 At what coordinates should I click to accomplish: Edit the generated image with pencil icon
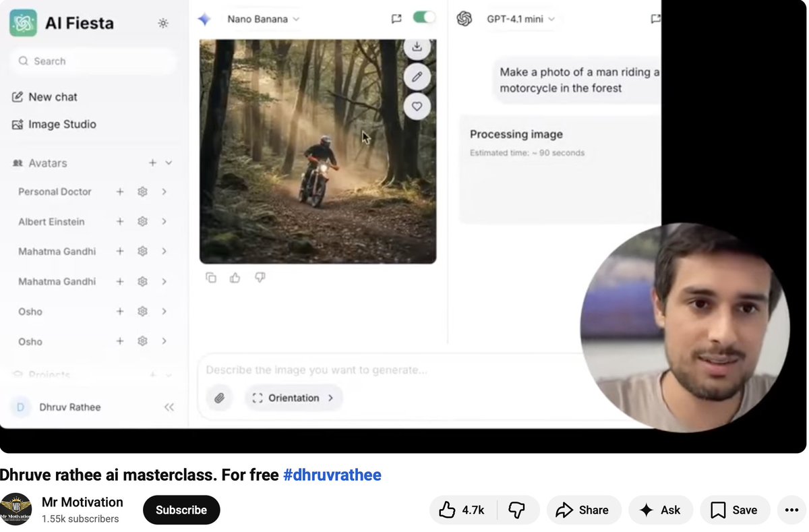tap(417, 77)
